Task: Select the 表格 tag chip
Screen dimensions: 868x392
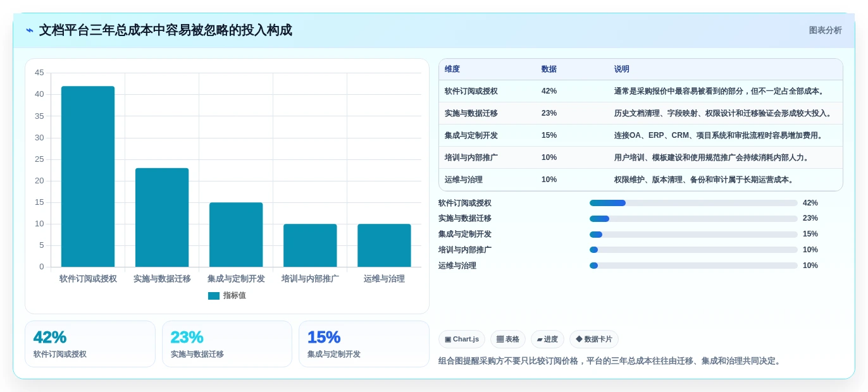Action: pos(508,340)
